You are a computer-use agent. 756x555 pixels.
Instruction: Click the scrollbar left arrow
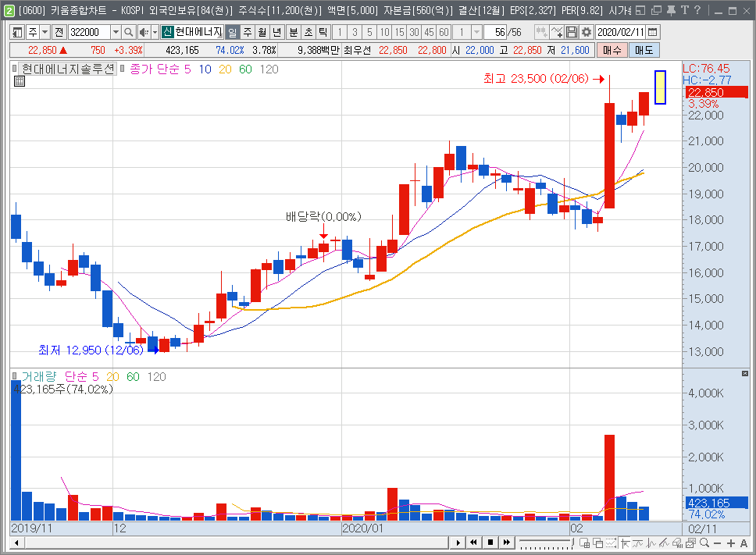(x=17, y=543)
